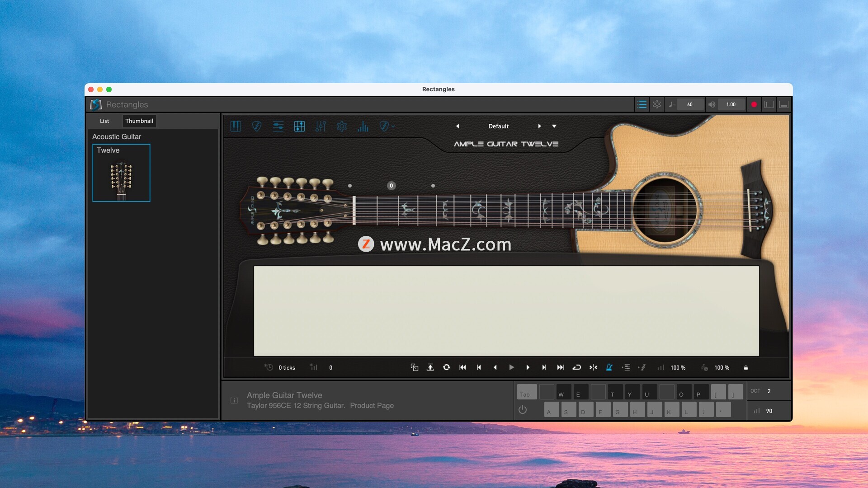Click the tempo value 60 field

(x=690, y=104)
